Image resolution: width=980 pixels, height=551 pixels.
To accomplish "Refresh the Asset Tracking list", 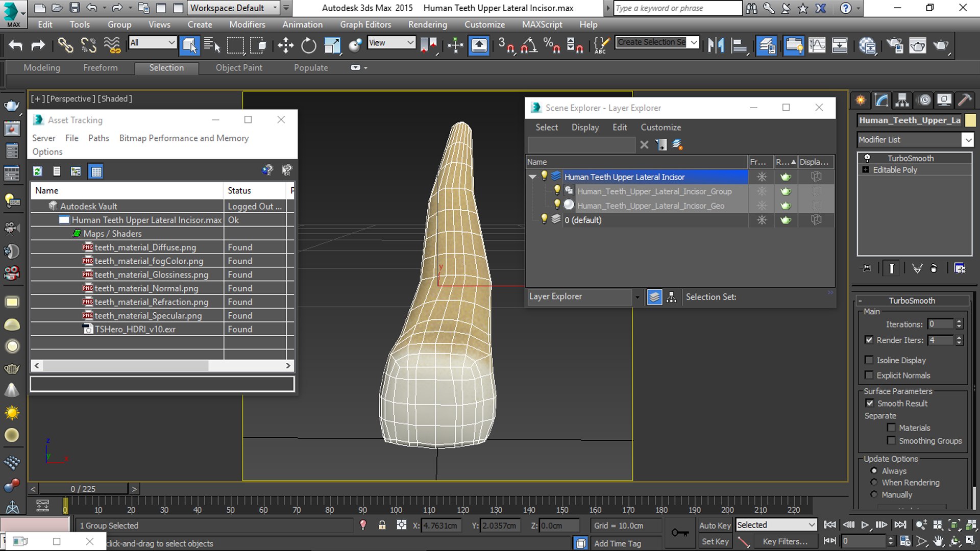I will coord(37,171).
